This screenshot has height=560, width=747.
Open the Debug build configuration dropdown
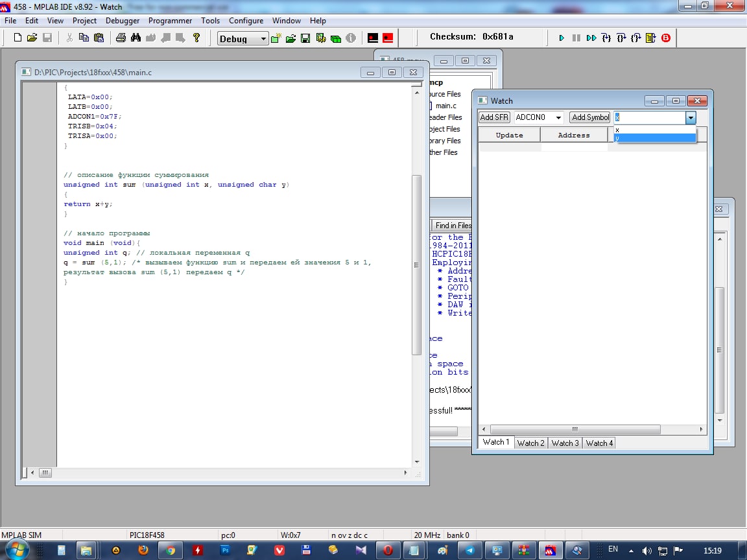pyautogui.click(x=243, y=39)
